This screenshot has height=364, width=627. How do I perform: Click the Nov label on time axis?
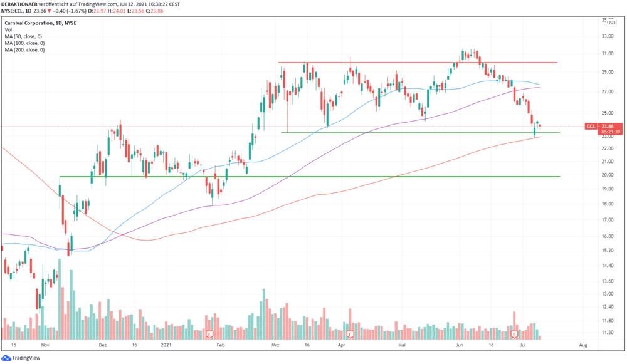(x=45, y=345)
